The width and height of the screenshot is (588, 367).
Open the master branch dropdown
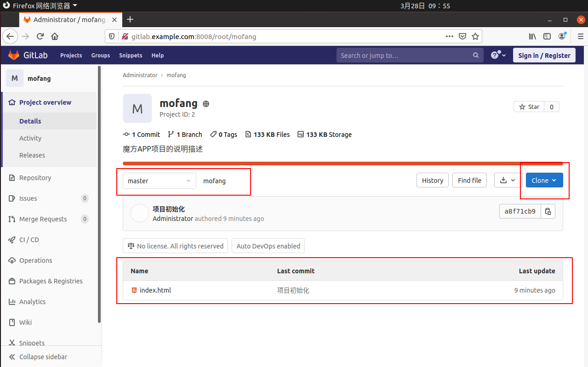[159, 181]
